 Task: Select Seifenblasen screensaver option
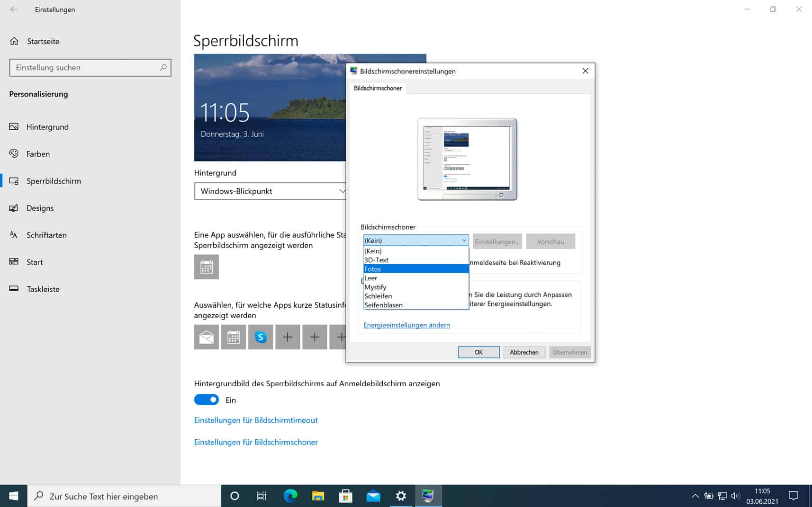tap(416, 305)
